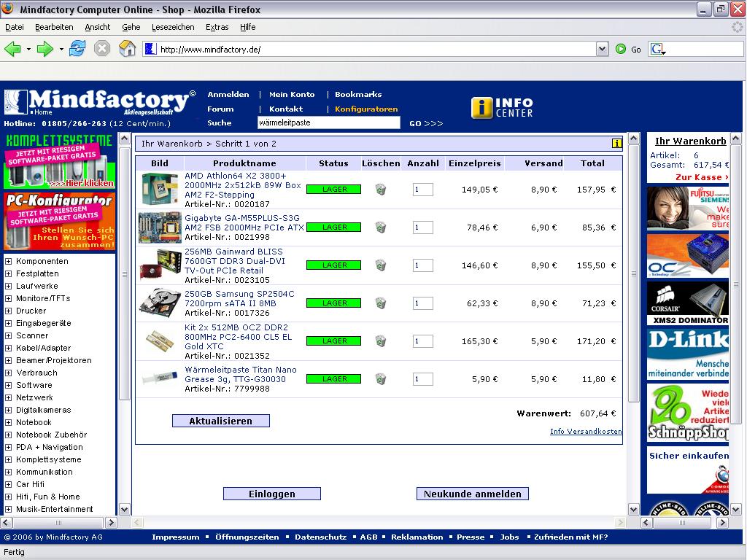This screenshot has height=560, width=747.
Task: Expand the Notebook Zubehör category
Action: tap(8, 435)
